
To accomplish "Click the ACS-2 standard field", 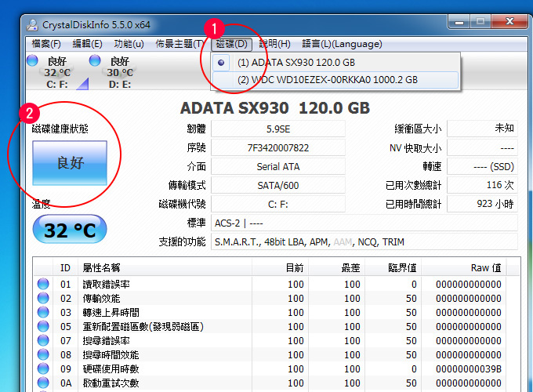I will (x=364, y=223).
